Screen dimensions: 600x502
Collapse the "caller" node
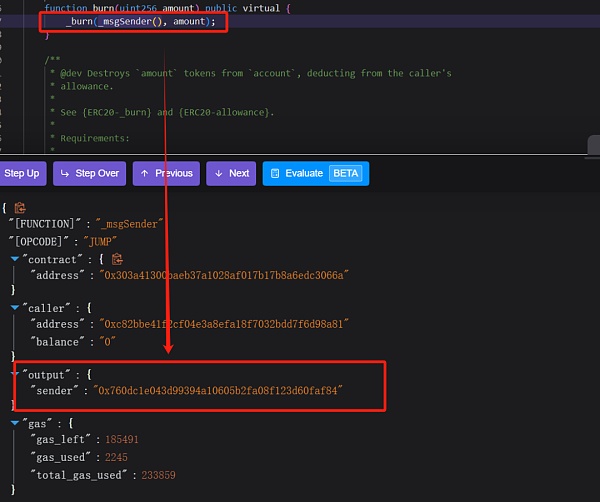pyautogui.click(x=14, y=308)
